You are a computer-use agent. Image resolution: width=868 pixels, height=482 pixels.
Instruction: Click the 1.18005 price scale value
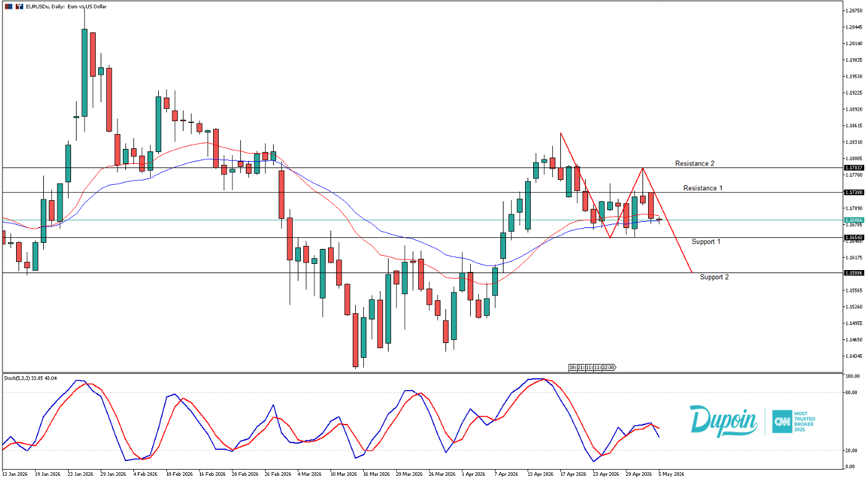point(854,159)
